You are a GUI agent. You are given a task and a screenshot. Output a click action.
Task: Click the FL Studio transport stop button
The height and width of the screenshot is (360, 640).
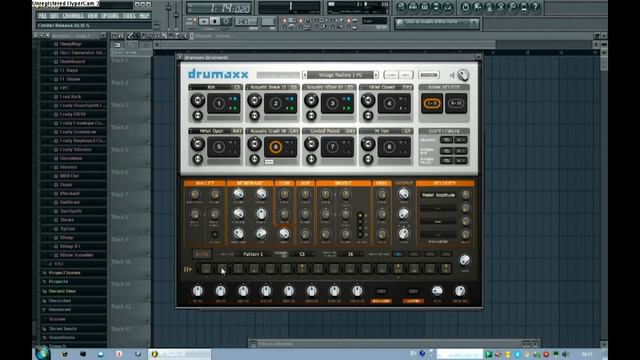[215, 21]
